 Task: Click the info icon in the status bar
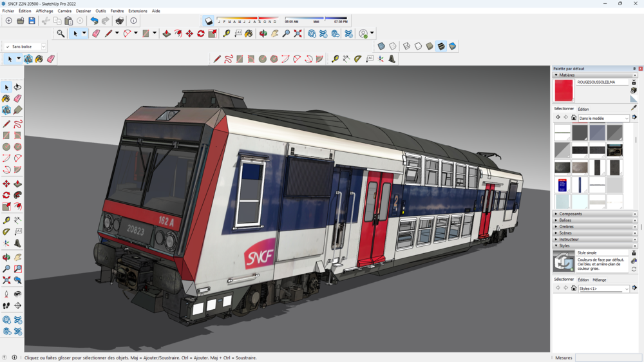click(x=14, y=357)
